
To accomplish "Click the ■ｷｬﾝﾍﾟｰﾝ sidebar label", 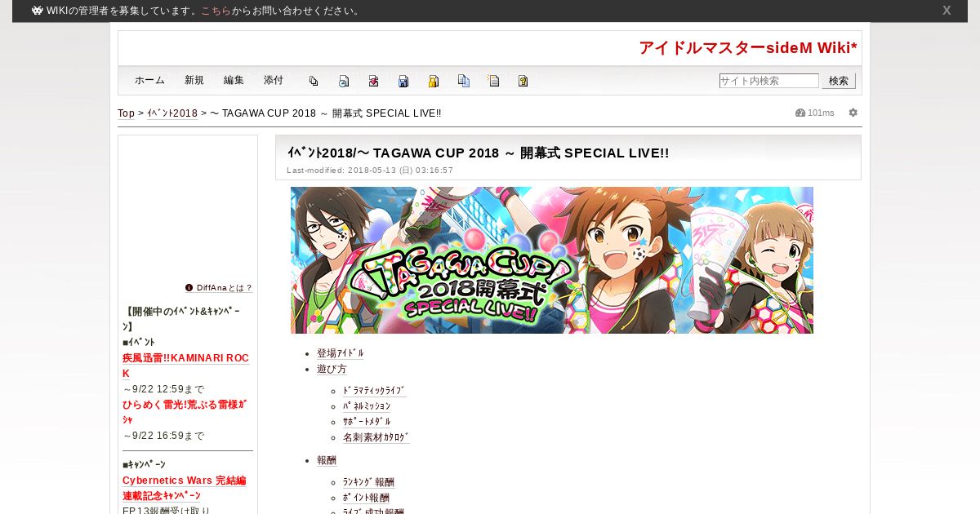I will point(144,464).
